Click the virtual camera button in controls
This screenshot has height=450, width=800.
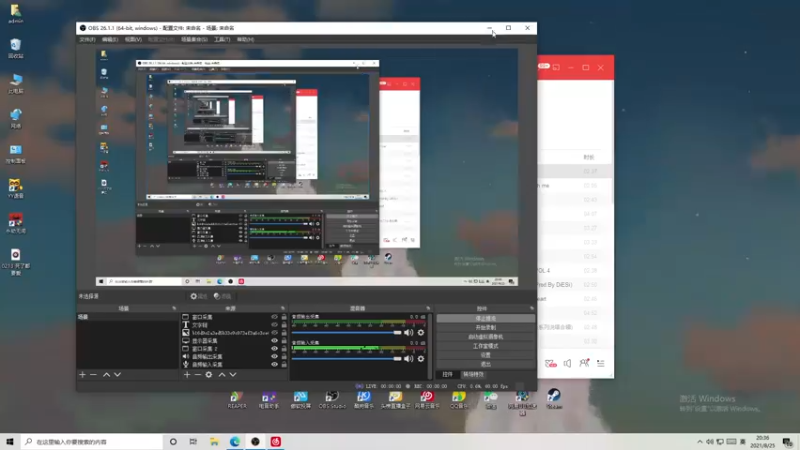pyautogui.click(x=485, y=337)
